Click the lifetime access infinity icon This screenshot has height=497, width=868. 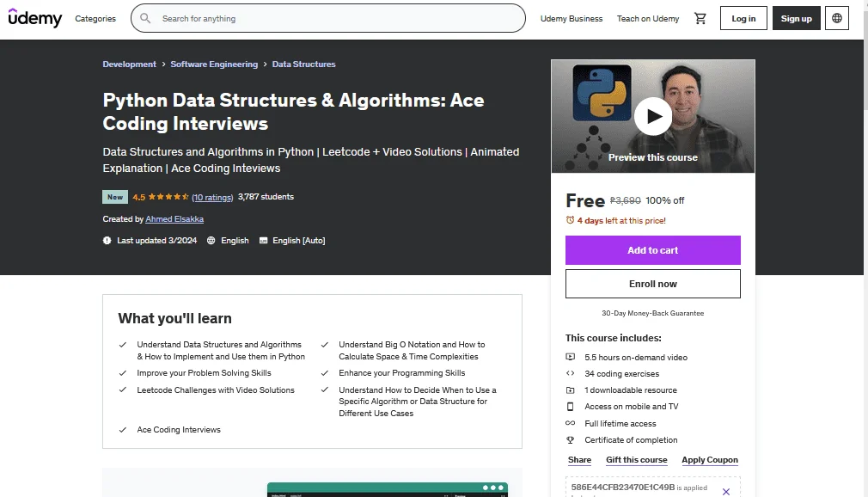click(570, 423)
